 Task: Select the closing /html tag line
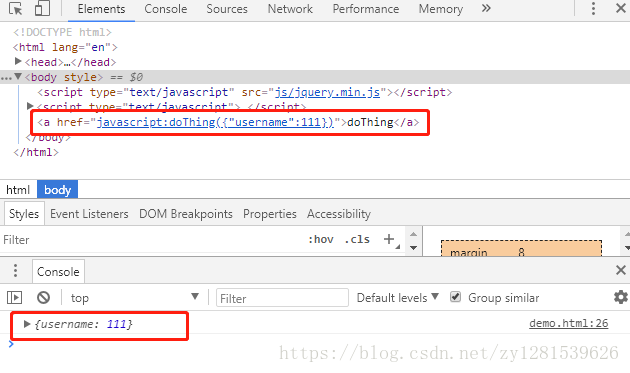[x=36, y=152]
